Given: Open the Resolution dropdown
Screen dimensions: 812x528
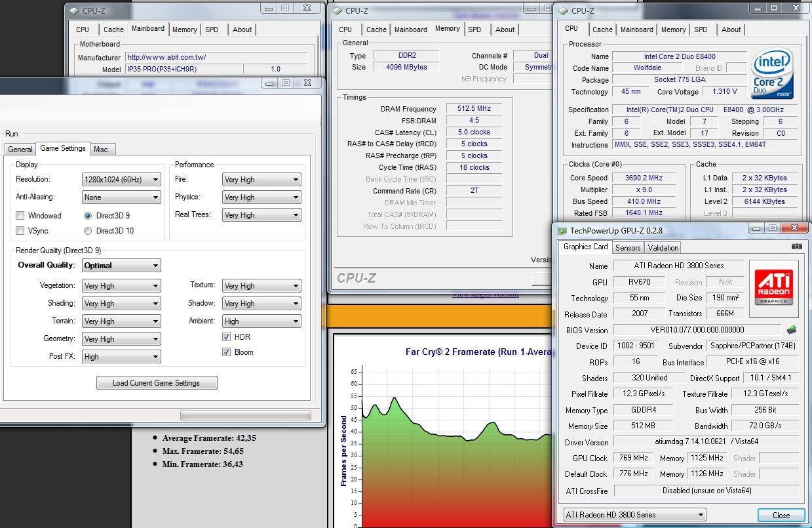Looking at the screenshot, I should 122,180.
